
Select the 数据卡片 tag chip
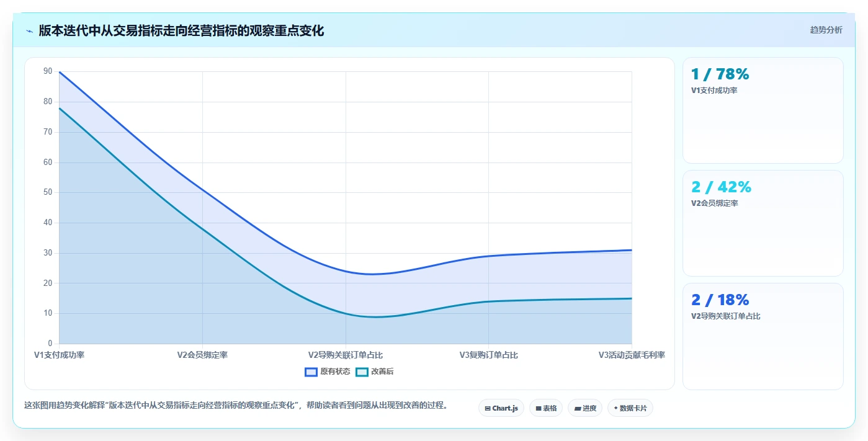point(630,408)
